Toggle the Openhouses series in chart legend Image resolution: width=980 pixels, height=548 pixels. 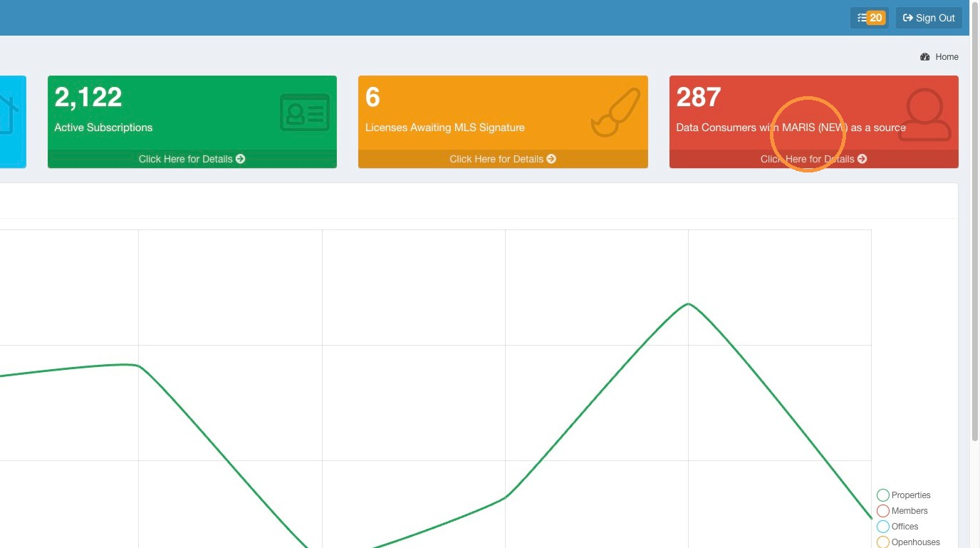(x=908, y=542)
